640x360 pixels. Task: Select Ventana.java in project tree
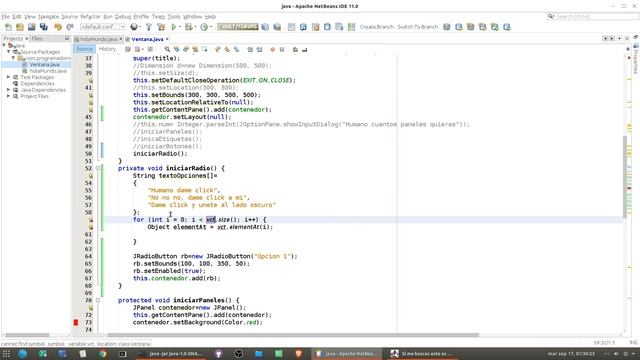(44, 64)
